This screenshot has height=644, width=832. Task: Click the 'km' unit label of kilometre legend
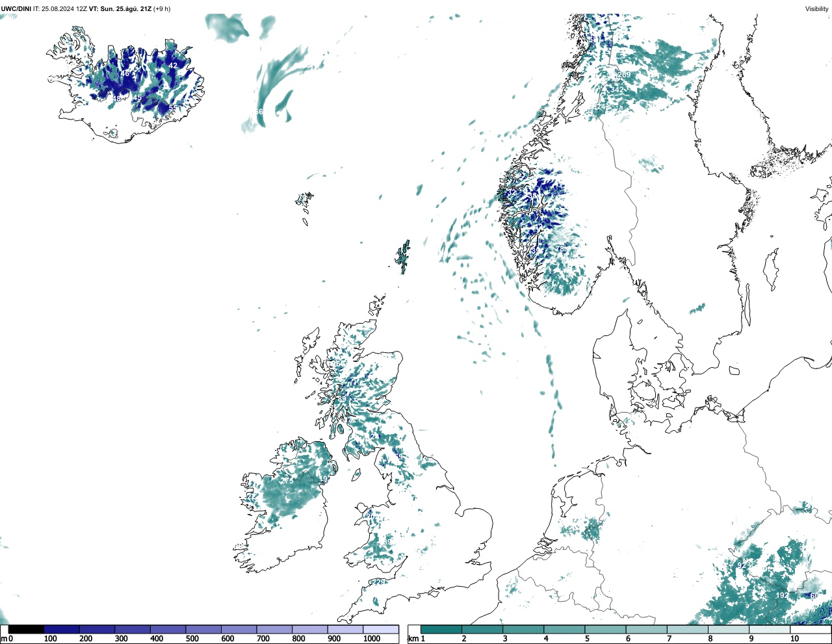coord(413,639)
